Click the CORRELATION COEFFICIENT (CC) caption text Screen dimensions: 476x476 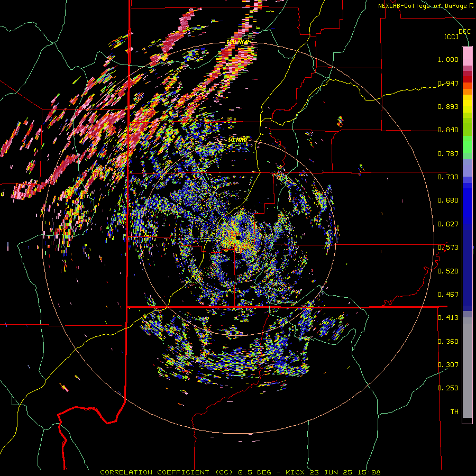click(x=167, y=472)
